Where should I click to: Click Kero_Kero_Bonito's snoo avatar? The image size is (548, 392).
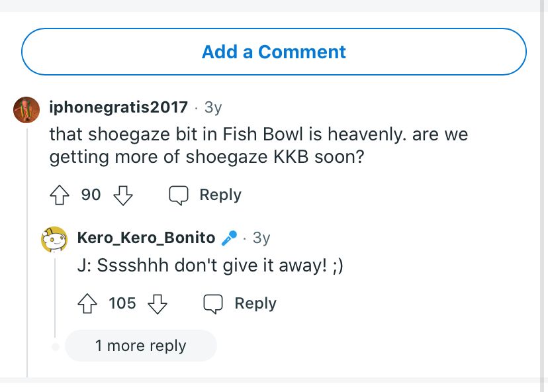coord(54,239)
